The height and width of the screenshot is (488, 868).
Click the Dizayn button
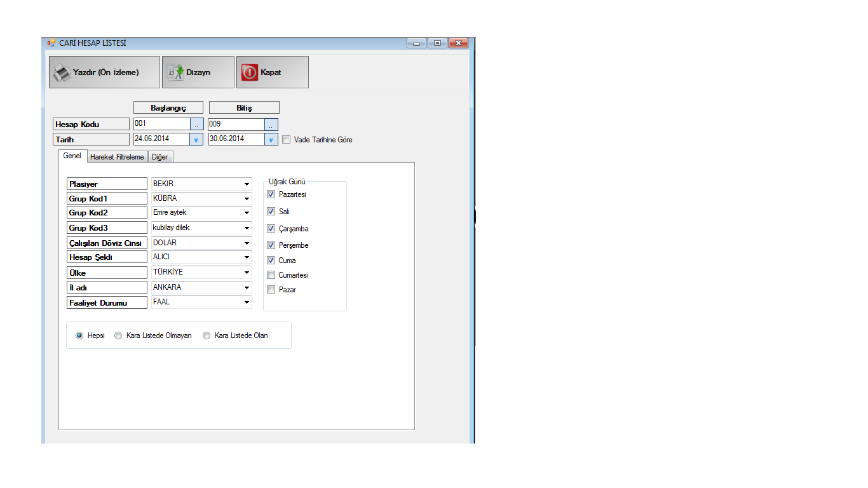click(198, 72)
